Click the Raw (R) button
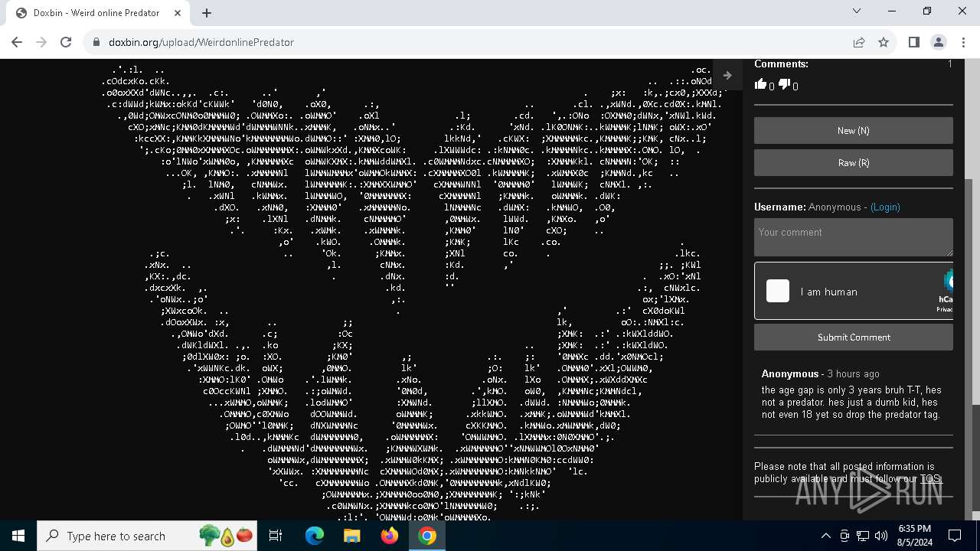 point(854,163)
